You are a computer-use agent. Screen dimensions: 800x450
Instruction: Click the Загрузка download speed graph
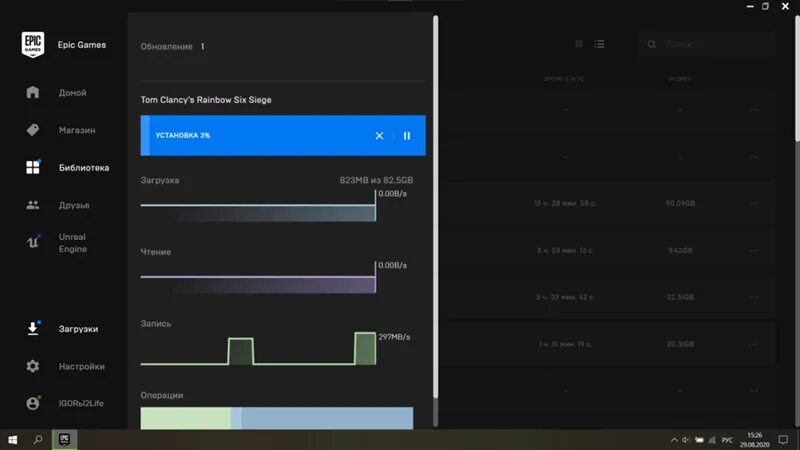pos(258,206)
